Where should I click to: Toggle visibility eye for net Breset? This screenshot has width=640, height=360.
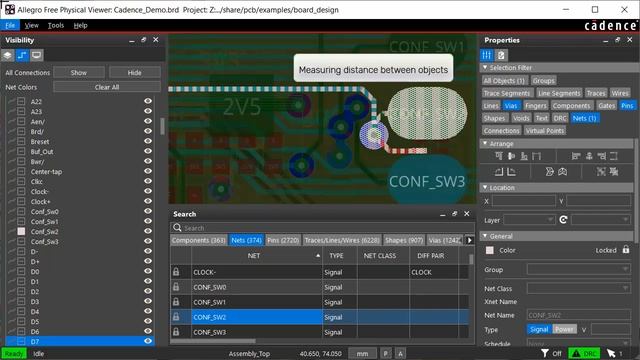[148, 141]
